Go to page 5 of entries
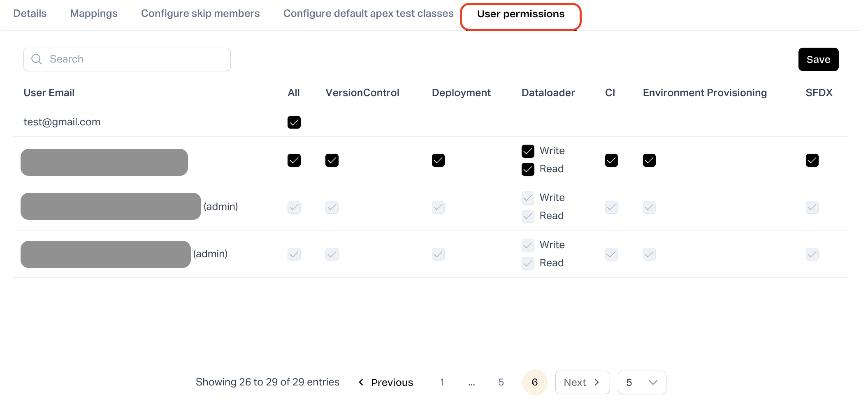The width and height of the screenshot is (868, 406). click(501, 382)
